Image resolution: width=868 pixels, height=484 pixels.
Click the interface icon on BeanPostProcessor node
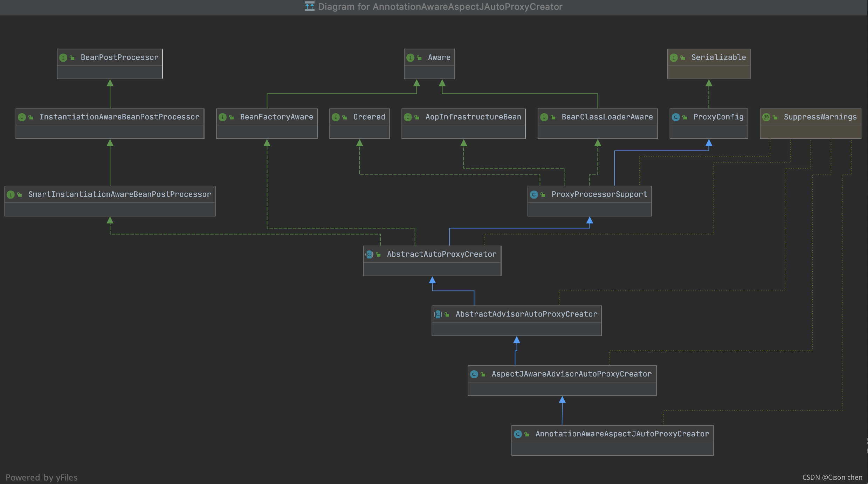63,58
